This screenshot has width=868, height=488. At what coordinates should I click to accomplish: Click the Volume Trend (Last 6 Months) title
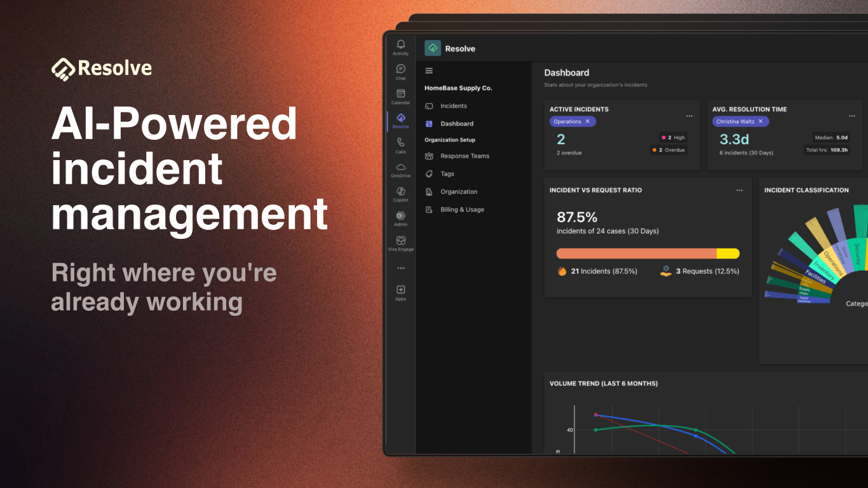pos(604,384)
